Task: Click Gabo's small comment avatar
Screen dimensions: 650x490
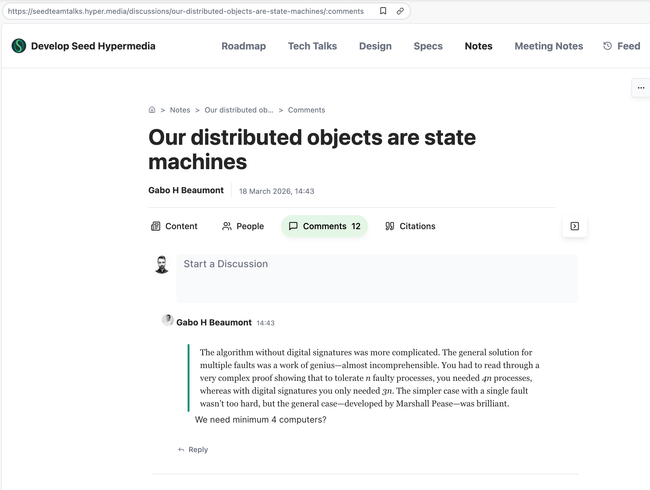Action: [x=168, y=320]
